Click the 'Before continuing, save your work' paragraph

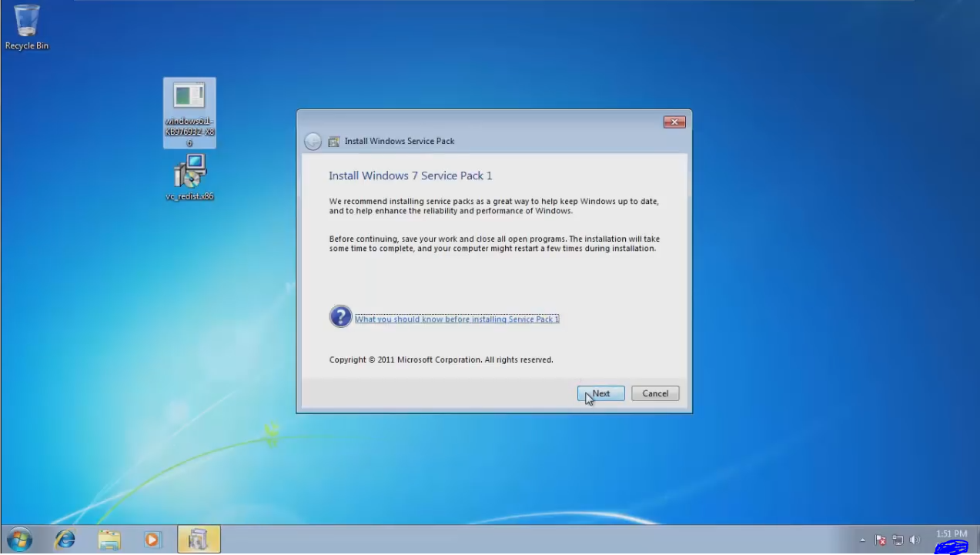494,244
